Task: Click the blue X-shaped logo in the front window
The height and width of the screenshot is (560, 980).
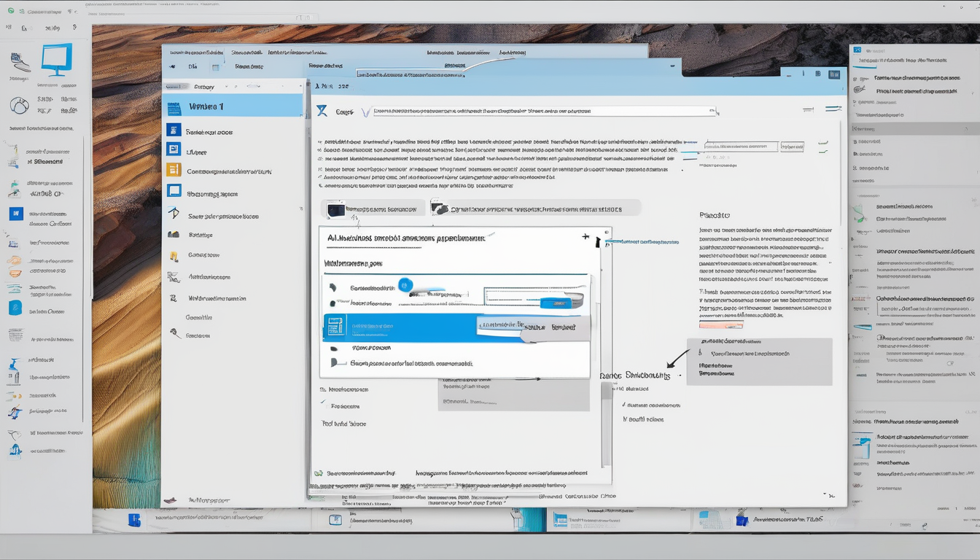Action: (x=322, y=111)
